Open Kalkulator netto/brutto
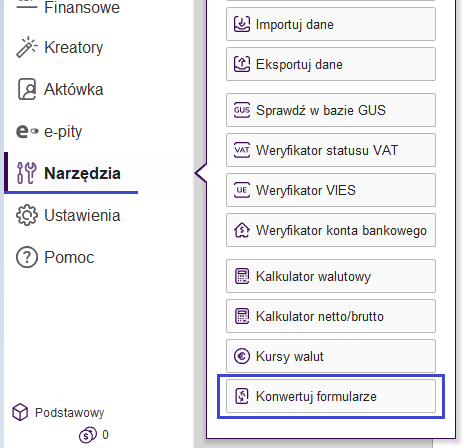 click(331, 316)
